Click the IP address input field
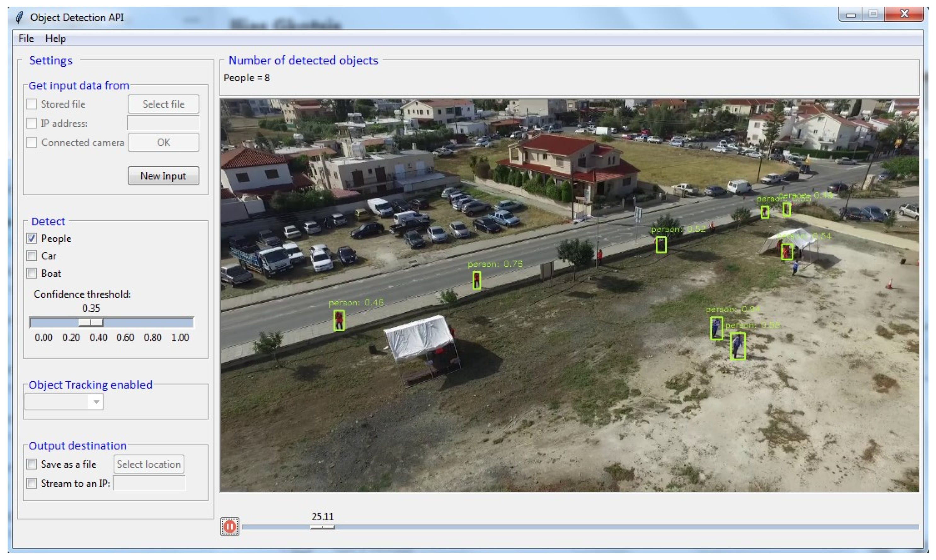Viewport: 936px width, 560px height. click(164, 123)
